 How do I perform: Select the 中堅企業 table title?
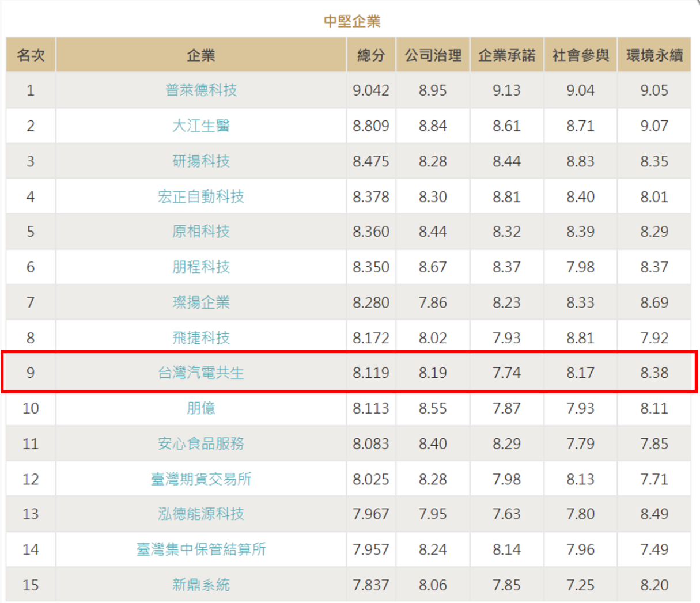coord(352,21)
